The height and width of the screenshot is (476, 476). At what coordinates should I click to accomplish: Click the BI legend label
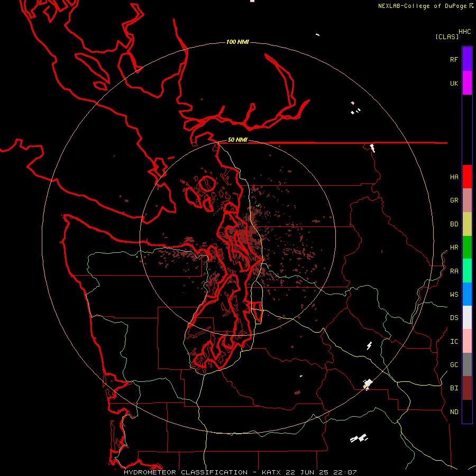(454, 388)
